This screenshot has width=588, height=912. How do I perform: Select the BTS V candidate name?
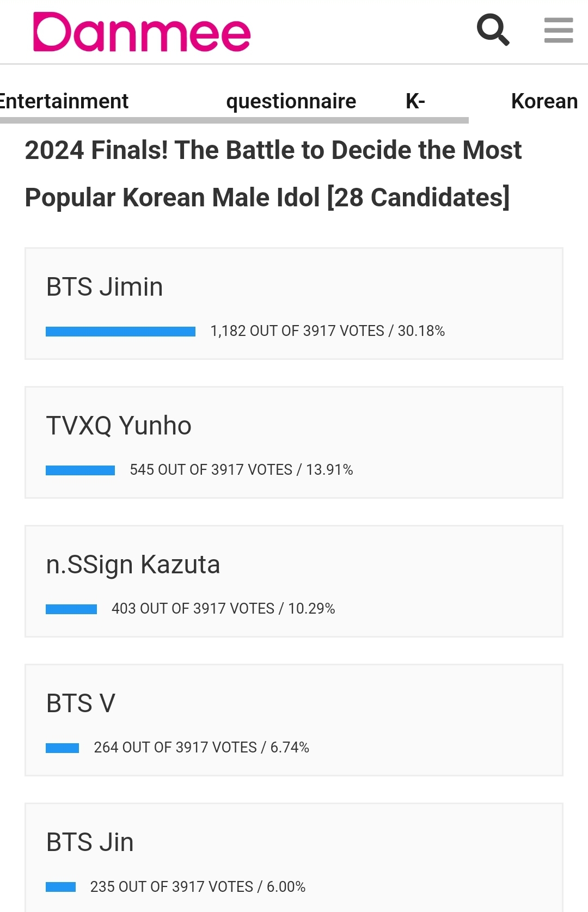pyautogui.click(x=81, y=703)
